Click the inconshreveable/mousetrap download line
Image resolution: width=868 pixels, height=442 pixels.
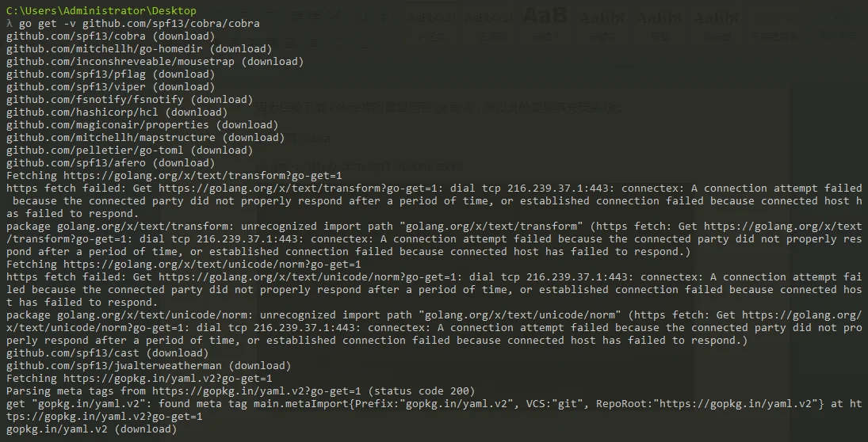coord(155,62)
